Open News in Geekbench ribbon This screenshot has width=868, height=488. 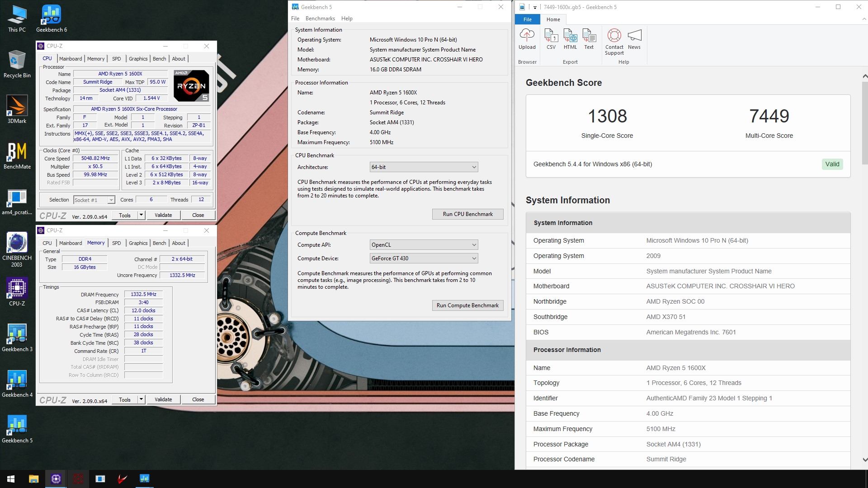pos(634,39)
